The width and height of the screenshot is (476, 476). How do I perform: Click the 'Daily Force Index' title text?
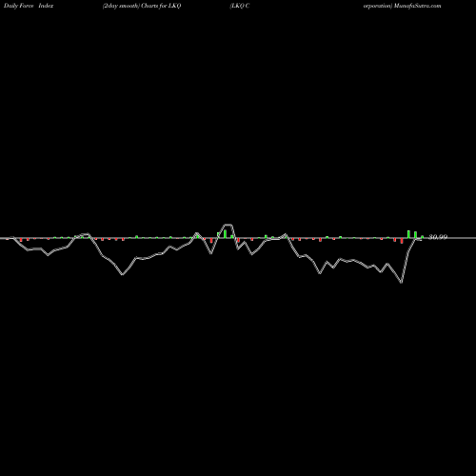pos(29,6)
